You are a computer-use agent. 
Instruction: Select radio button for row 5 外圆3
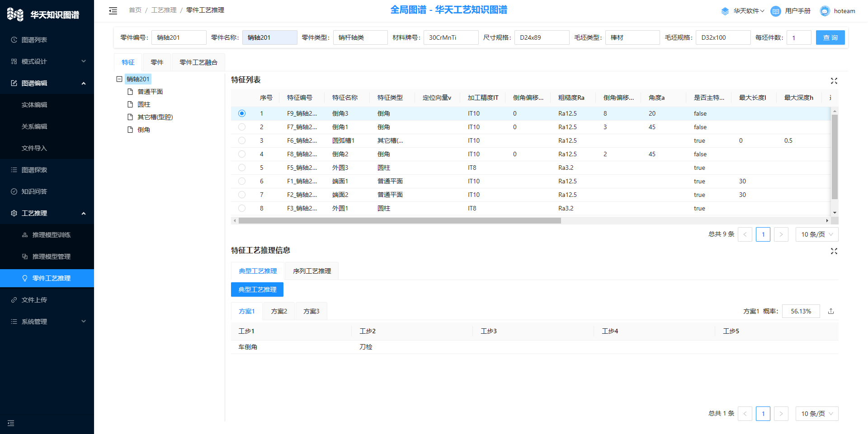point(242,168)
